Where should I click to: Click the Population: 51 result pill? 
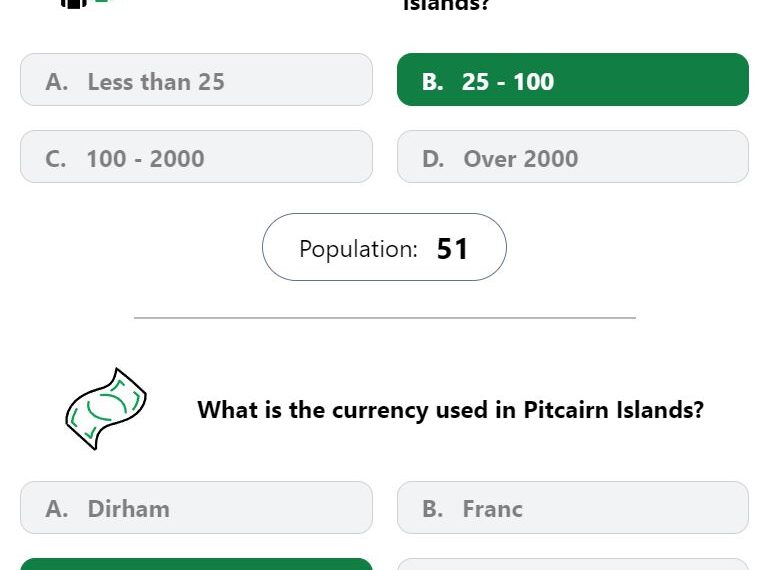(384, 247)
